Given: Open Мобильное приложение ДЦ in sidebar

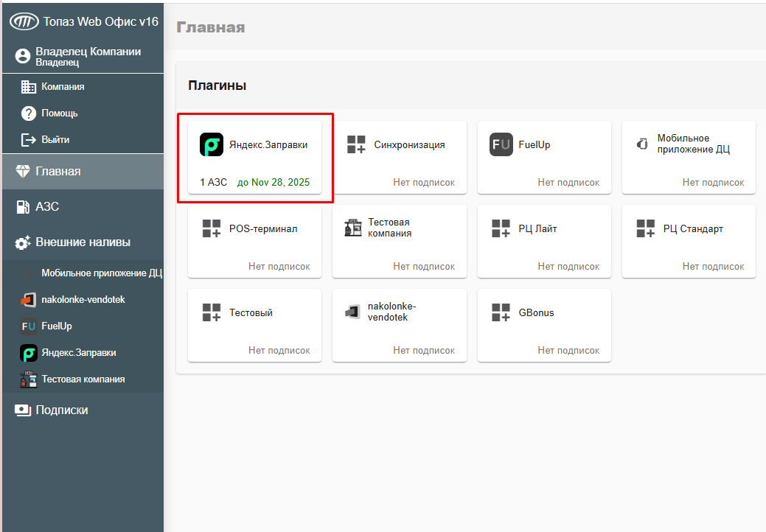Looking at the screenshot, I should coord(83,273).
